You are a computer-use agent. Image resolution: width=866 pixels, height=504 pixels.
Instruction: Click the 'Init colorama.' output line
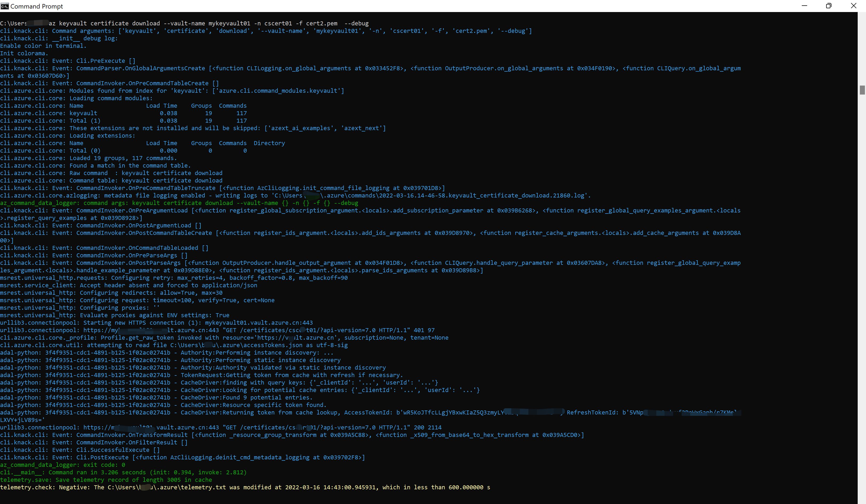click(x=24, y=53)
